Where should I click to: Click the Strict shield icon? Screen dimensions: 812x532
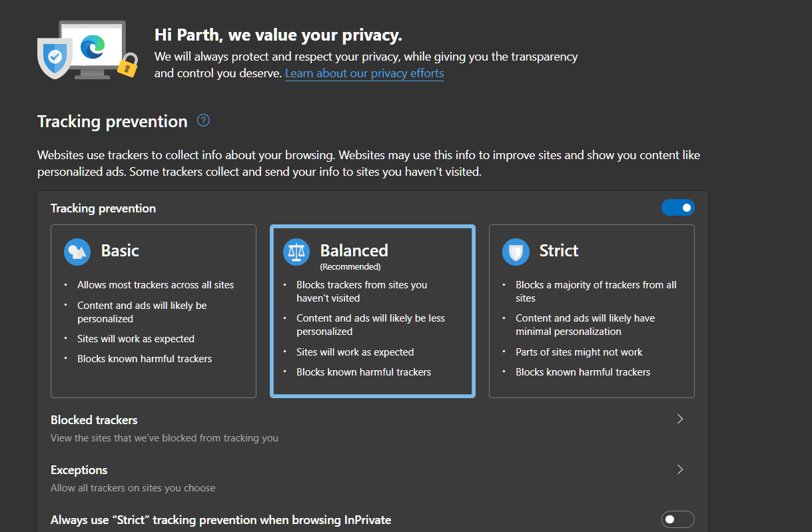point(515,251)
